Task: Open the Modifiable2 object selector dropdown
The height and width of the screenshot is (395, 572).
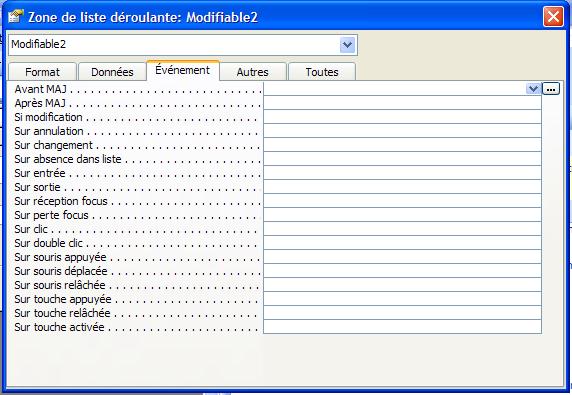Action: (x=347, y=45)
